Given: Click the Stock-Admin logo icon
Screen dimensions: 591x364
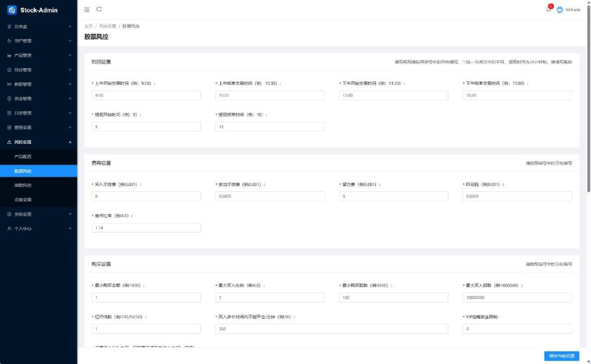Looking at the screenshot, I should 10,10.
